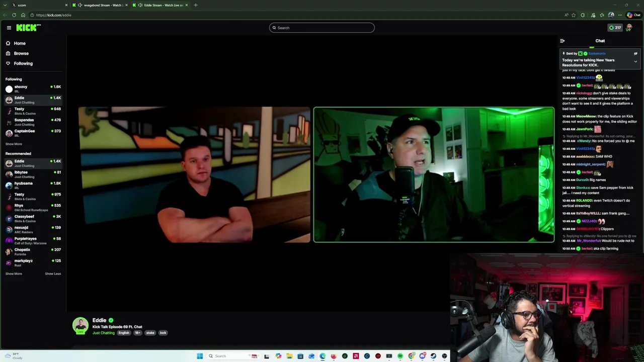The width and height of the screenshot is (644, 362).
Task: Open hyubsama recommended channel
Action: click(33, 185)
